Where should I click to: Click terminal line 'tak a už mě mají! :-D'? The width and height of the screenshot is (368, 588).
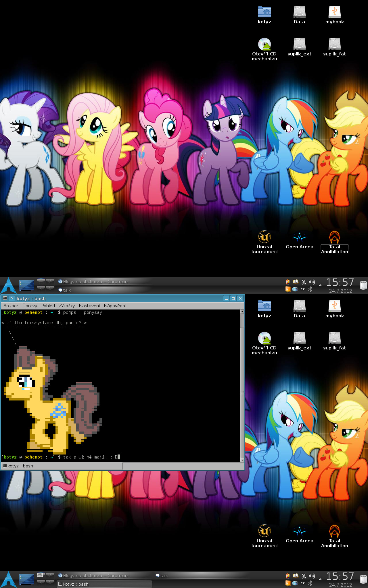coord(90,457)
